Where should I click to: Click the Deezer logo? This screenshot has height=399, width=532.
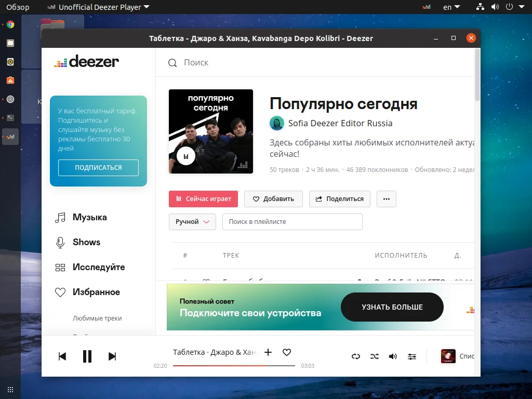pyautogui.click(x=87, y=61)
